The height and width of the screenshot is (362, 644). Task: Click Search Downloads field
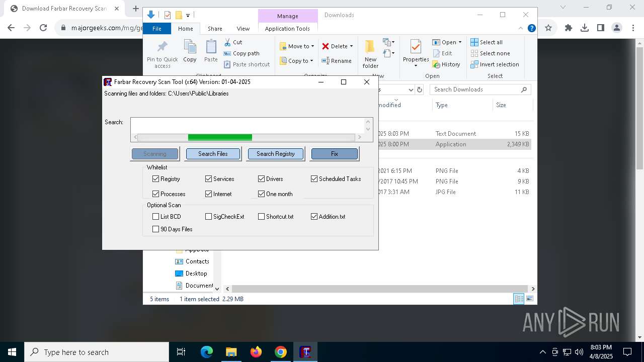tap(480, 89)
